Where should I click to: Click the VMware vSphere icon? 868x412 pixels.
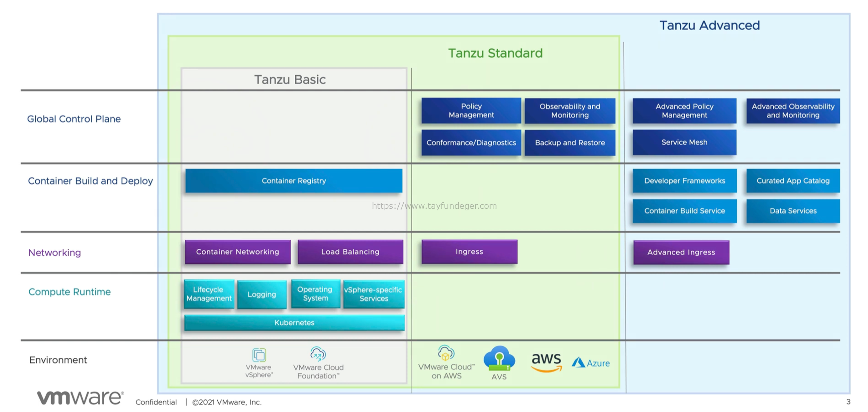[259, 355]
